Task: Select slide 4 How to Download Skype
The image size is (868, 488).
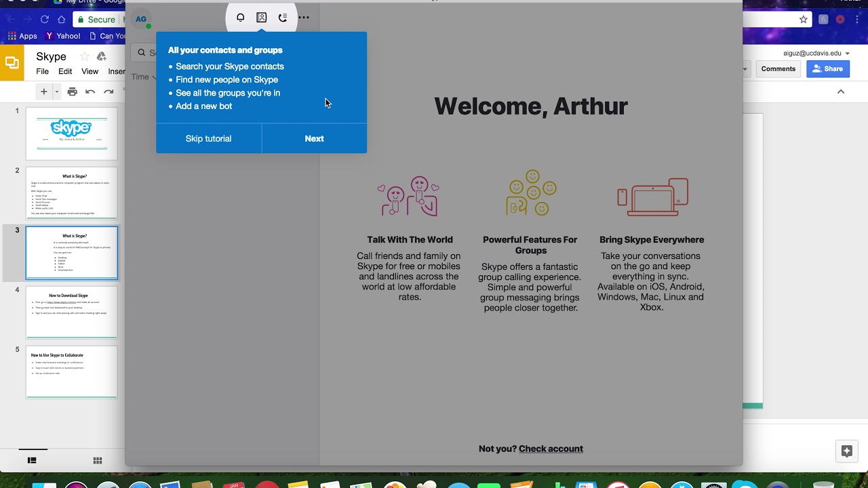Action: click(72, 312)
